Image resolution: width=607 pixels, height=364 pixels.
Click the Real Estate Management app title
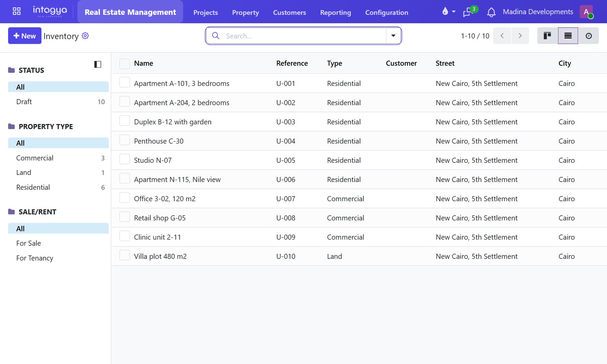tap(130, 12)
